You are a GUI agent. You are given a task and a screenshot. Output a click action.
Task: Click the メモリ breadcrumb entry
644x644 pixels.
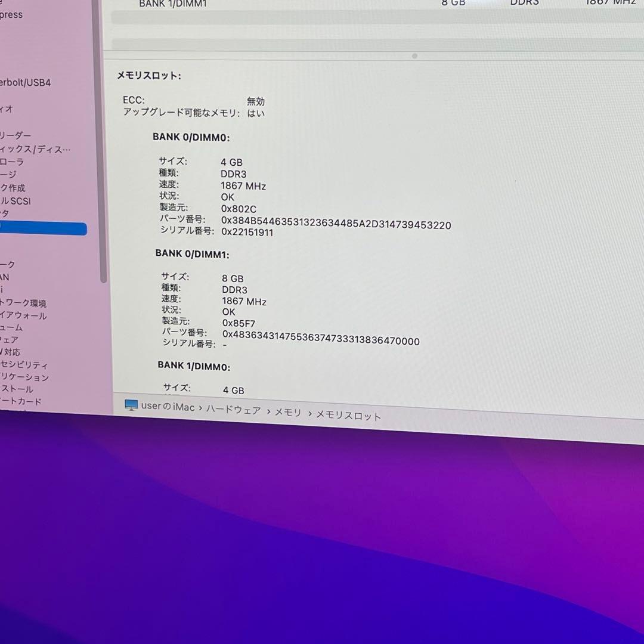click(x=288, y=412)
